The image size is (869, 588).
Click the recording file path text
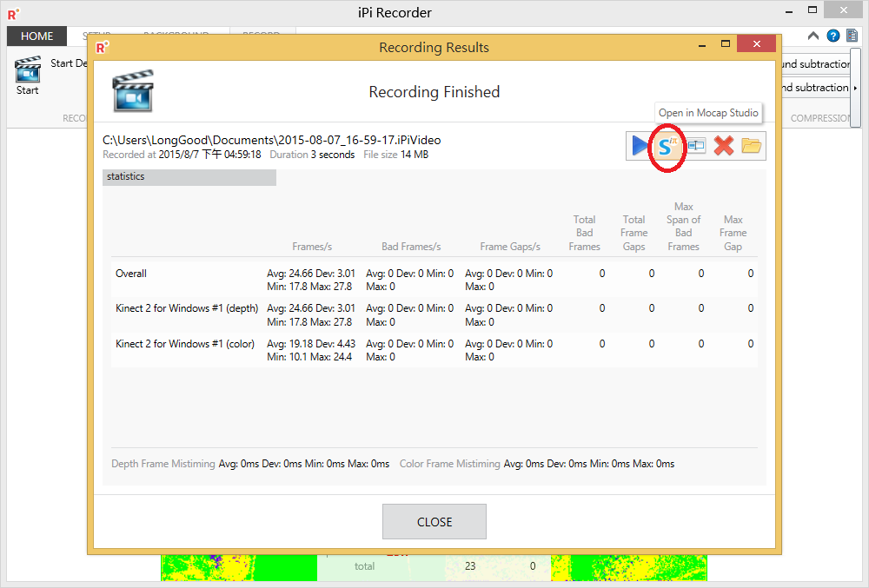click(271, 140)
